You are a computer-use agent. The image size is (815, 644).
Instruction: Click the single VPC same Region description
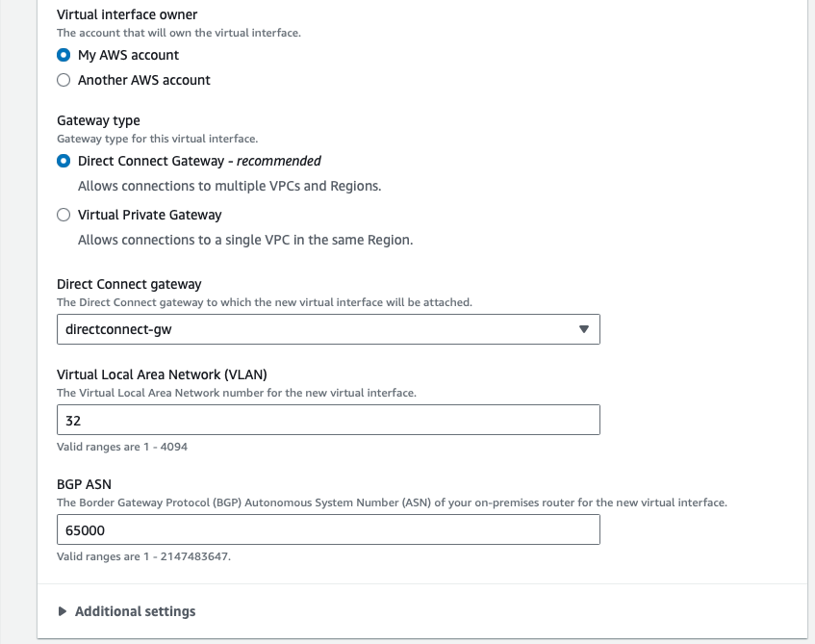pos(245,241)
